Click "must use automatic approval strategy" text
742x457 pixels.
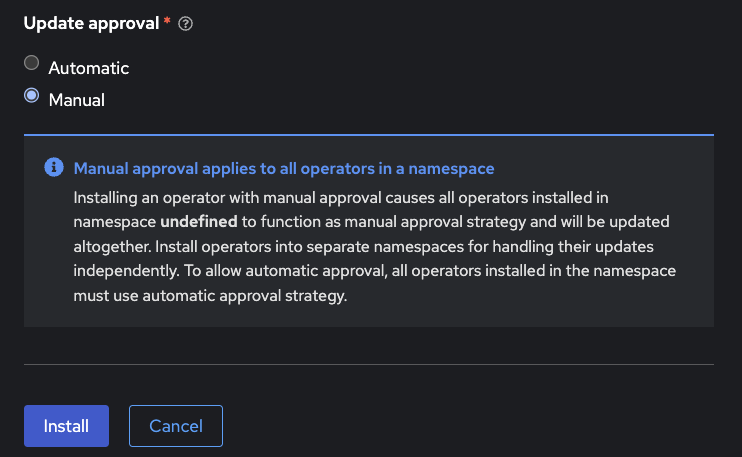click(210, 297)
